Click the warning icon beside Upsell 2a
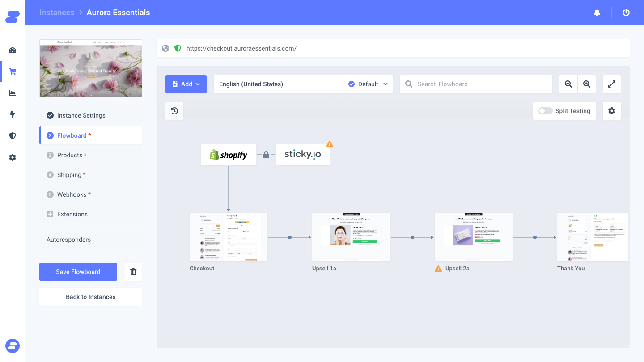Viewport: 644px width, 362px height. point(438,269)
